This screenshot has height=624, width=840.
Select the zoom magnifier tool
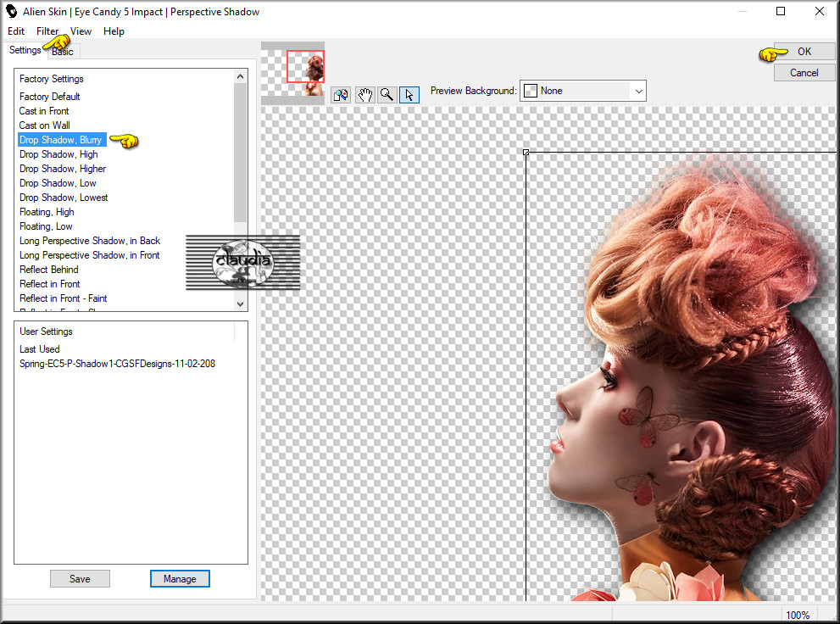click(387, 95)
